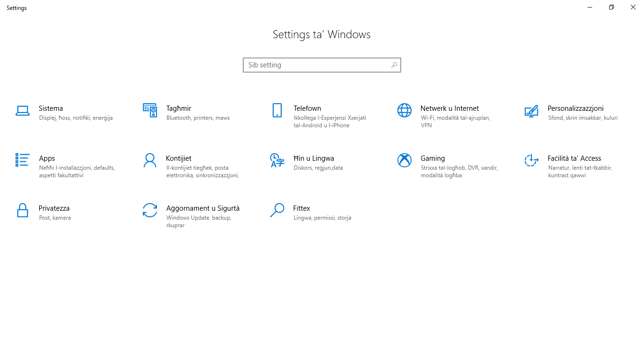Click the Fittex magnifier category icon

[x=277, y=210]
